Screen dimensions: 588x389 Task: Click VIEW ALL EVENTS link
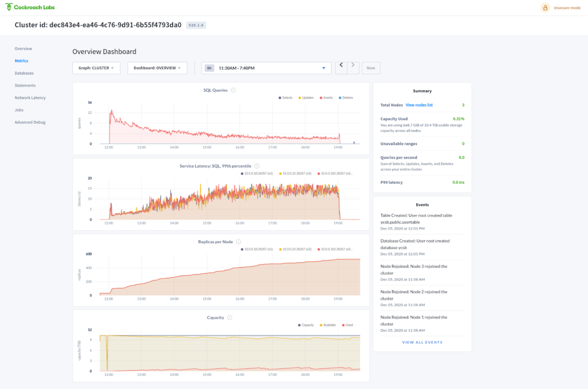click(x=422, y=342)
